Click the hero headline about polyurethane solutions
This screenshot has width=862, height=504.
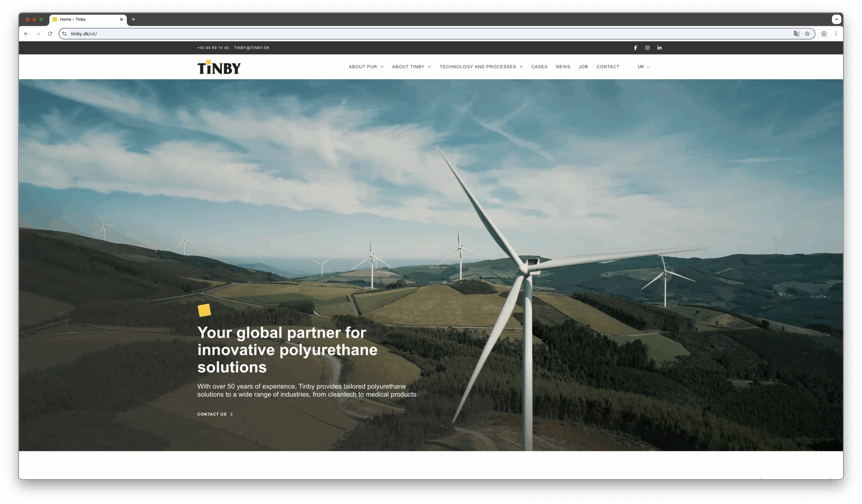coord(287,350)
